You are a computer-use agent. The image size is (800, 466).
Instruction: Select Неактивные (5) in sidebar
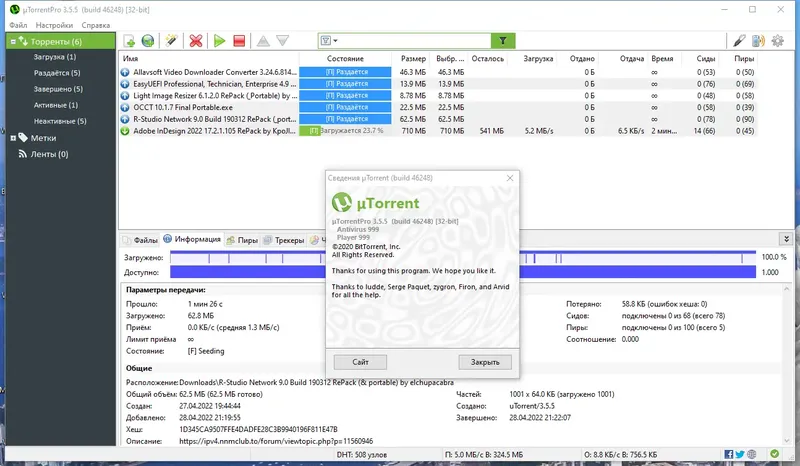tap(60, 121)
